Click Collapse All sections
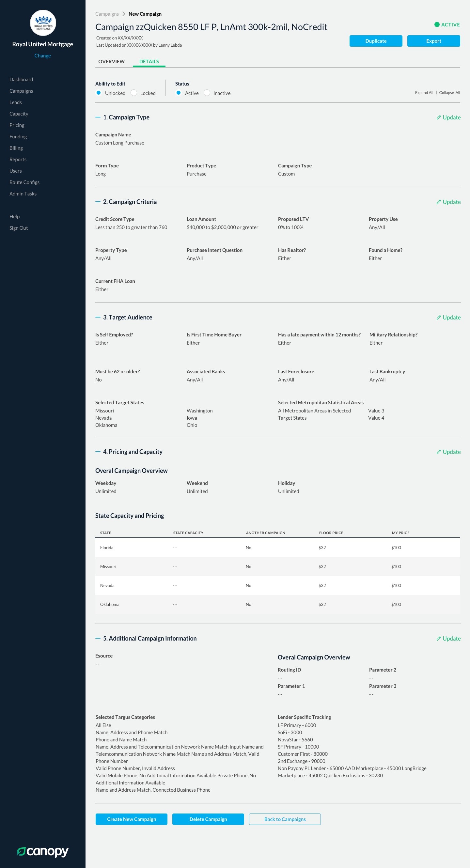The height and width of the screenshot is (868, 470). click(x=449, y=93)
